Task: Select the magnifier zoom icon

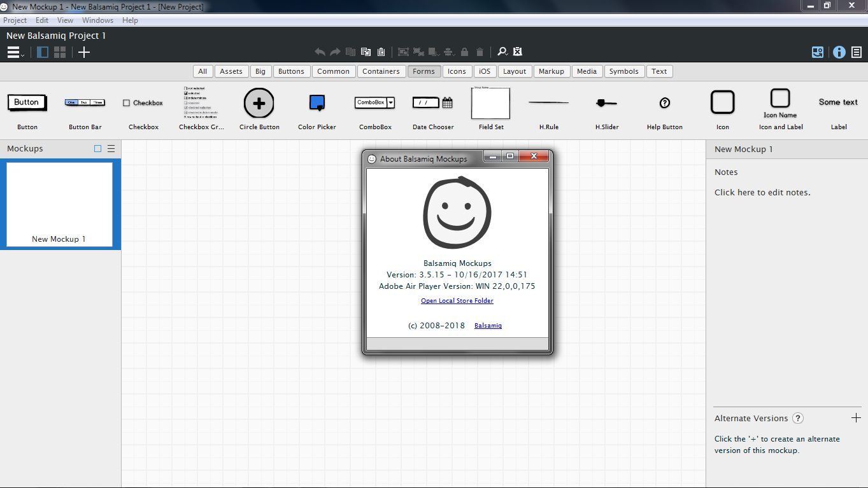Action: coord(502,52)
